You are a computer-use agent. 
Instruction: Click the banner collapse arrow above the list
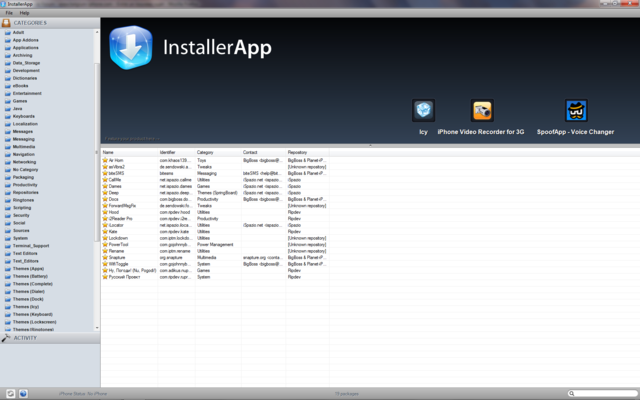pyautogui.click(x=370, y=145)
